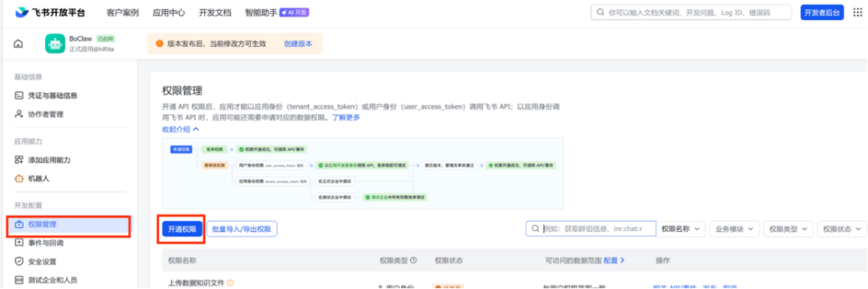Click the 安全设置 shield icon
This screenshot has height=289, width=868.
[x=18, y=262]
